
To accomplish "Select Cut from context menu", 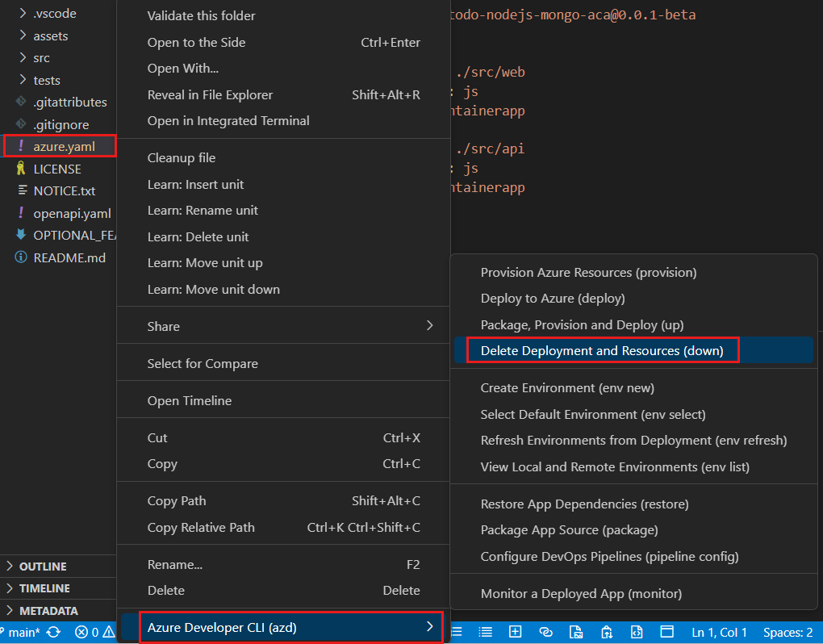I will click(x=283, y=437).
